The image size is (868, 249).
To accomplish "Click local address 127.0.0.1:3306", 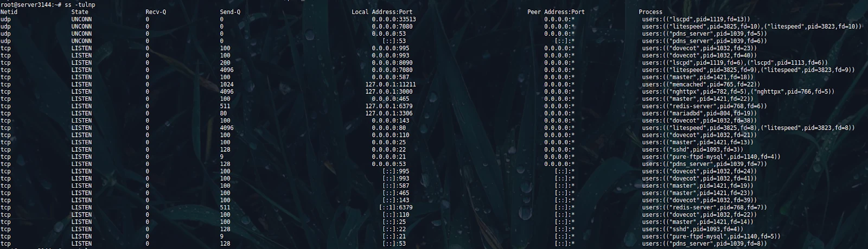I will tap(388, 113).
